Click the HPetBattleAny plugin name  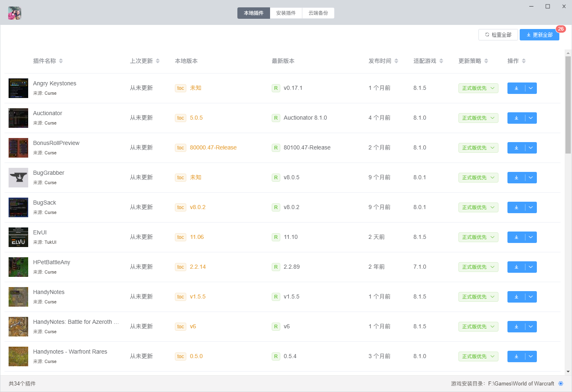coord(51,262)
